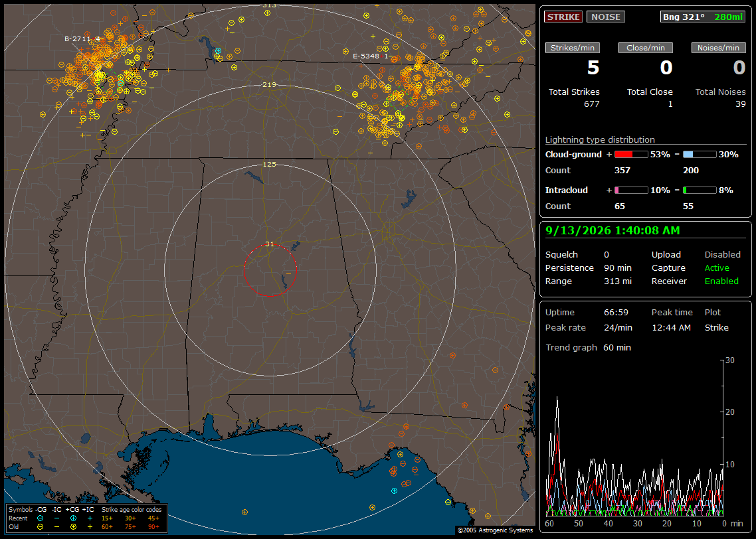
Task: Click the positive cloud-ground red percentage bar
Action: (x=631, y=155)
